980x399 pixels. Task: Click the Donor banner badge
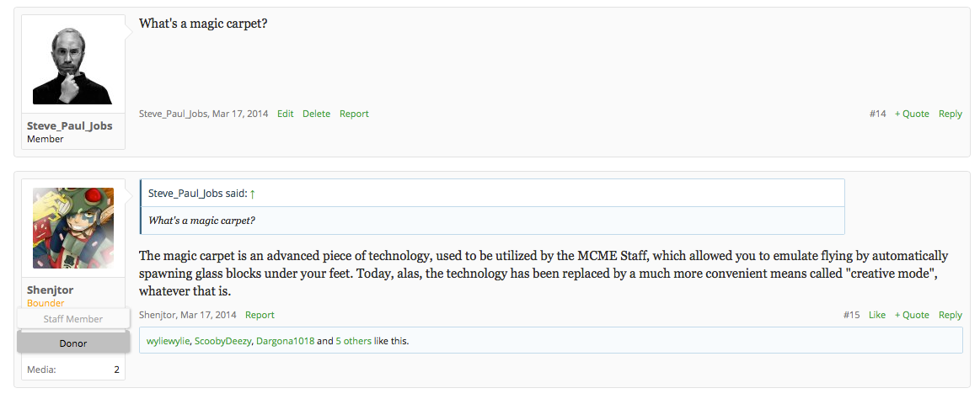(73, 343)
